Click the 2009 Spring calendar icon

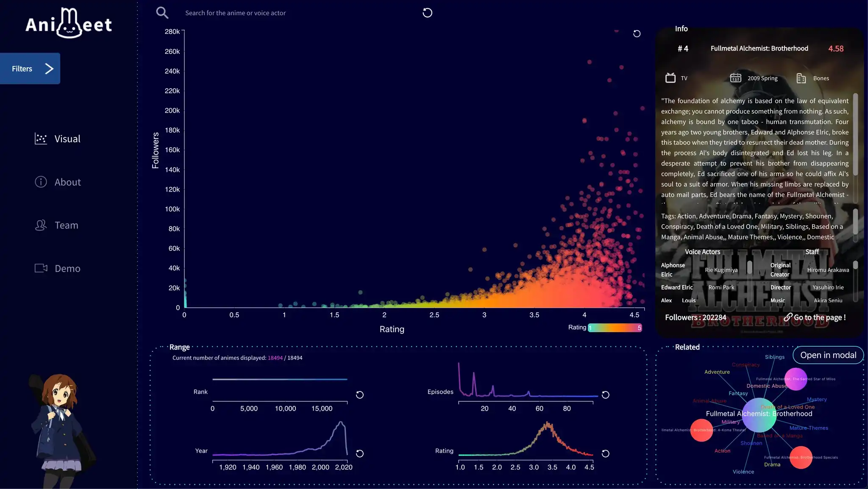pos(736,78)
